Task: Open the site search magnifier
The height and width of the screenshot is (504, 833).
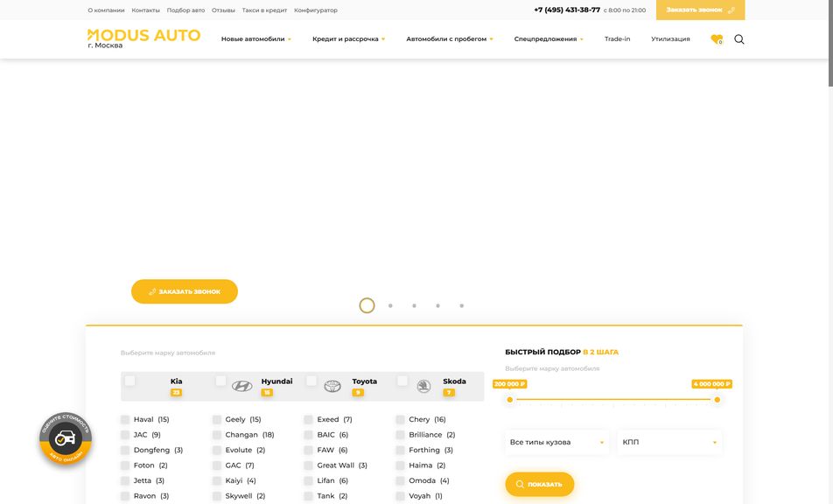Action: pyautogui.click(x=739, y=39)
